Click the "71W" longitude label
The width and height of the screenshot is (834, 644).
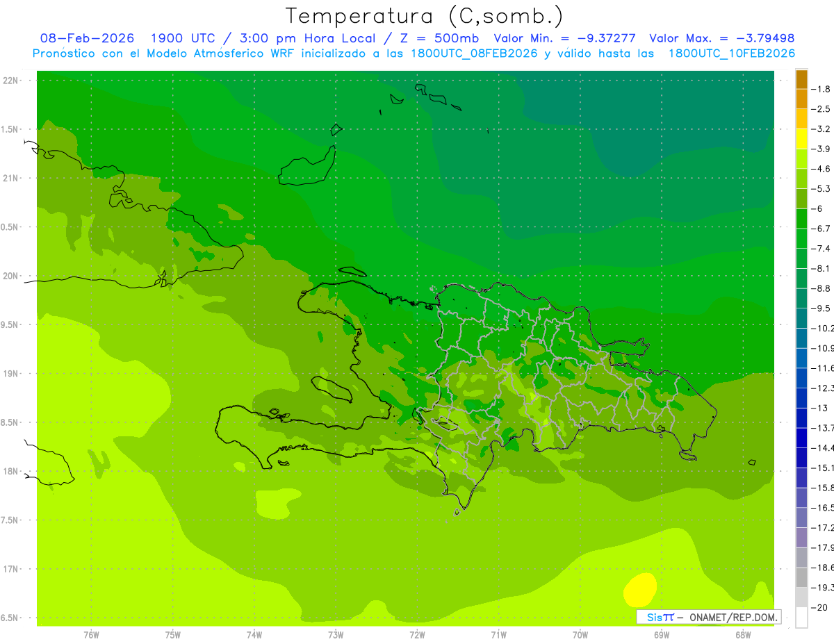coord(498,635)
